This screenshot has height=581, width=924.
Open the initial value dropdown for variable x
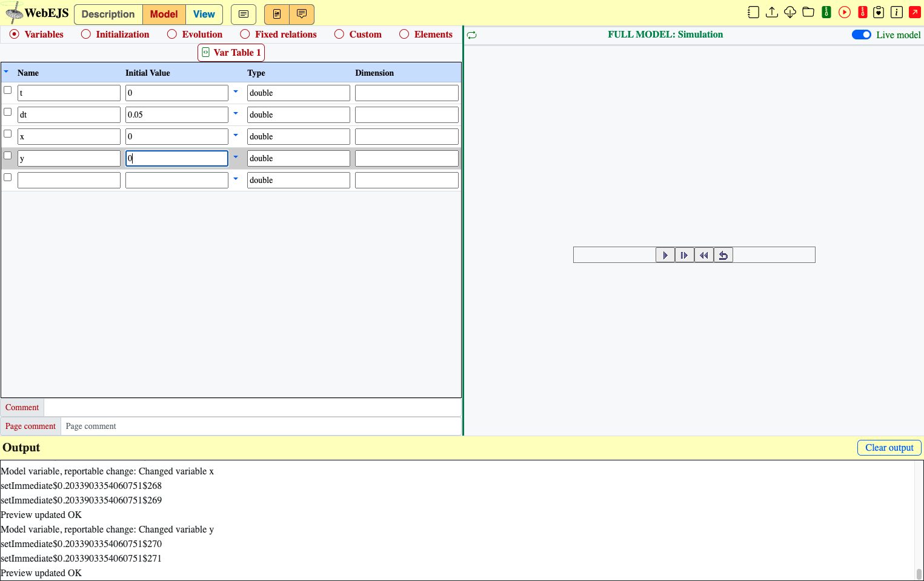click(x=236, y=135)
